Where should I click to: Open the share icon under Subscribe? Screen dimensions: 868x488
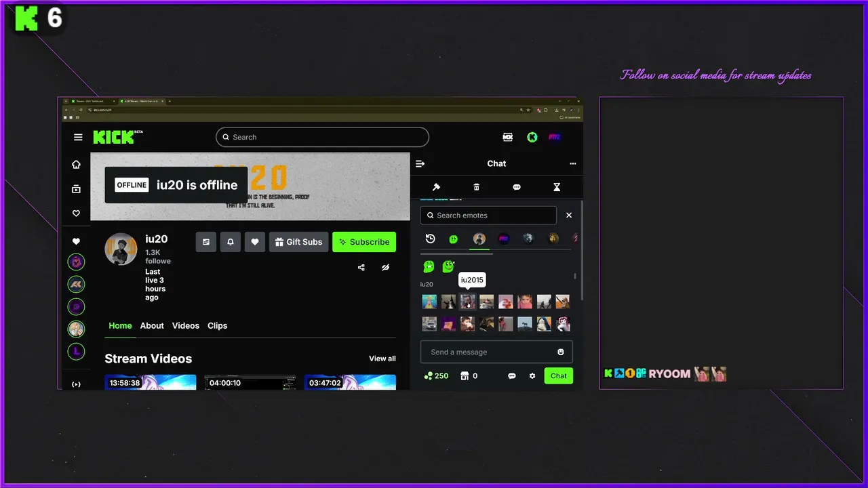(x=361, y=268)
